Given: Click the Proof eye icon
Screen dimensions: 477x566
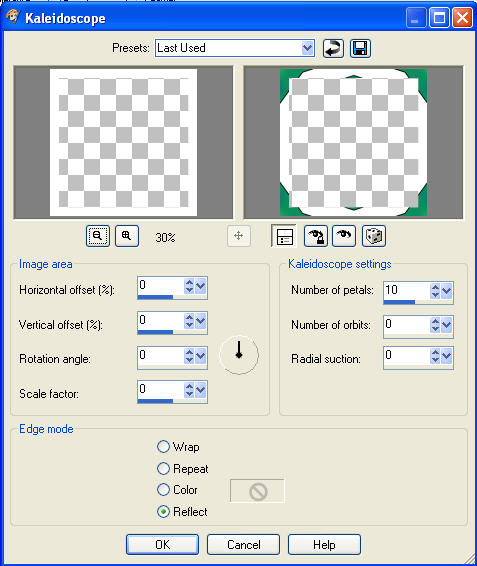Looking at the screenshot, I should pos(344,236).
